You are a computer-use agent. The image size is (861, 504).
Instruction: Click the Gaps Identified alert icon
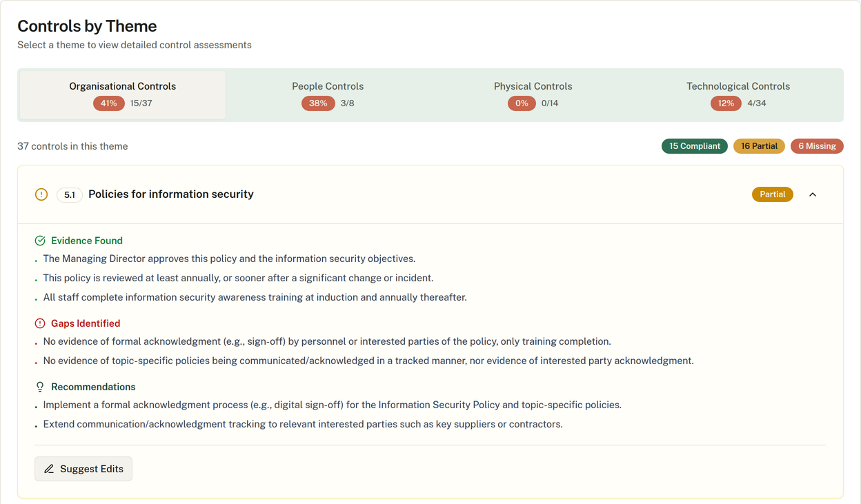coord(40,323)
